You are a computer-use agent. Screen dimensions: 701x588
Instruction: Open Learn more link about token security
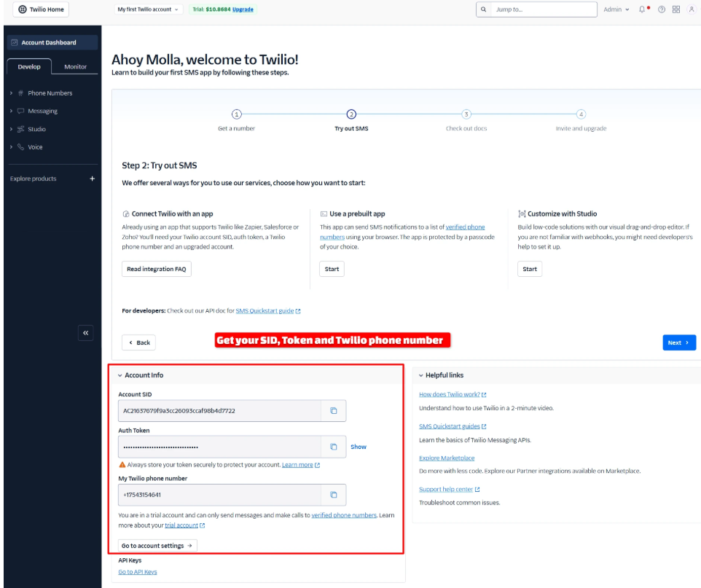point(300,465)
